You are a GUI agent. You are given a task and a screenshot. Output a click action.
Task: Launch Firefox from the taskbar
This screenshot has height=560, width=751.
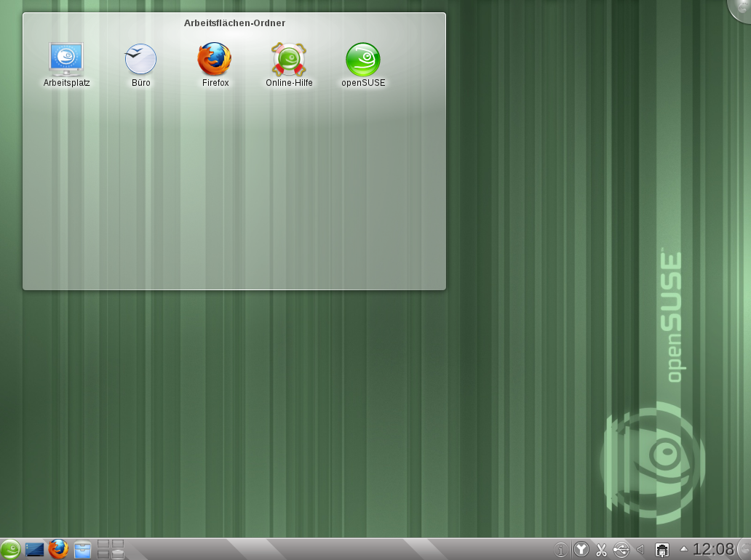click(x=57, y=548)
